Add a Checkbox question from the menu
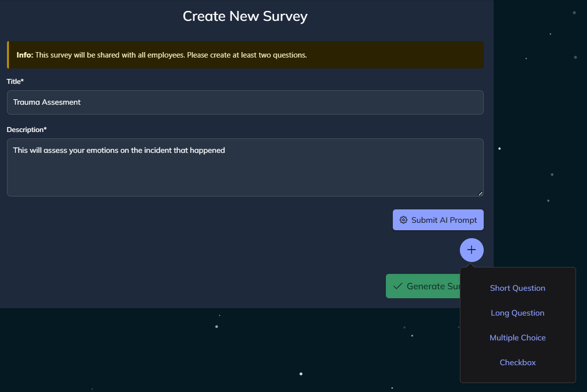Screen dimensions: 587x392 517,363
